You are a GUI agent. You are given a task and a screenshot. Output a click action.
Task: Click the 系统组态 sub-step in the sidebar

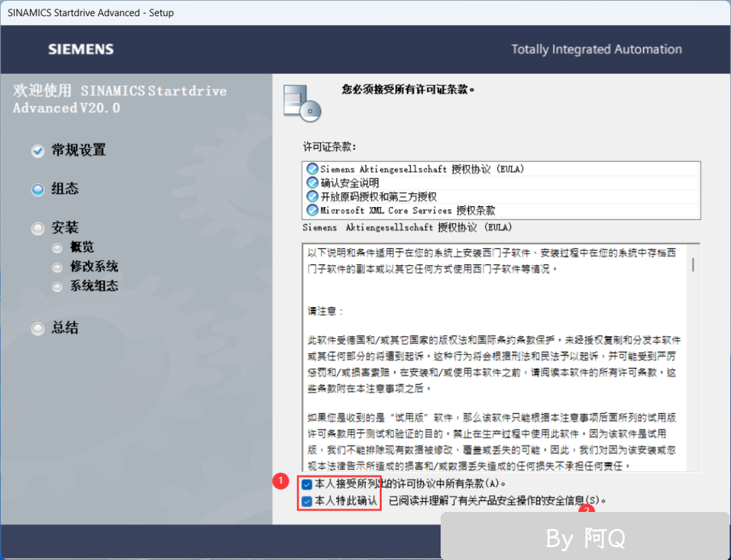[x=94, y=286]
